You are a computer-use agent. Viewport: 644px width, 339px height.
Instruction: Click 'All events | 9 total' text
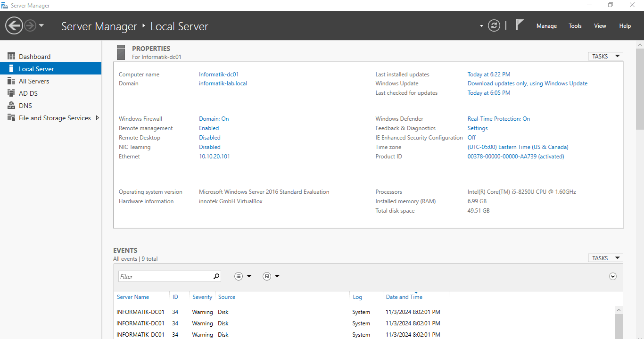pos(135,259)
